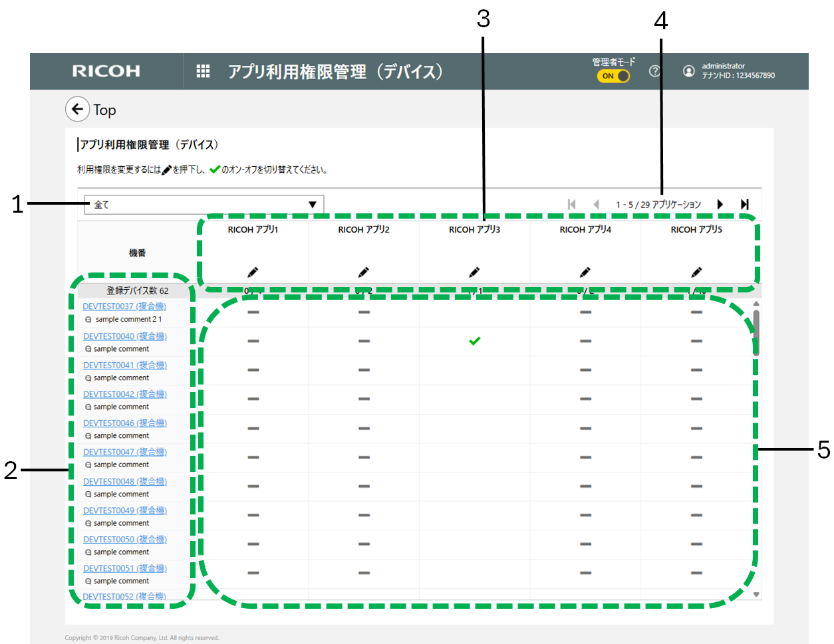Follow the DEVTEST0041 (複合機) link
The height and width of the screenshot is (644, 834).
[x=124, y=365]
